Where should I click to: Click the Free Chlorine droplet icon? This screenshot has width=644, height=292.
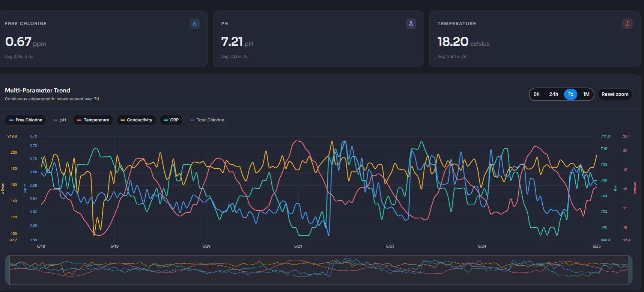195,24
